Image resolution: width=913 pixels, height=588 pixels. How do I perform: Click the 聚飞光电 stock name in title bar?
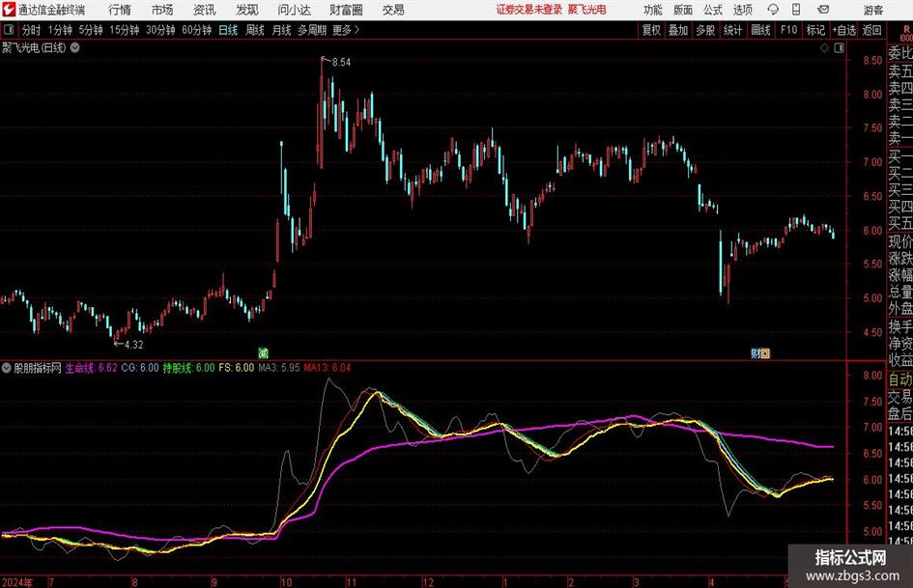click(x=587, y=10)
